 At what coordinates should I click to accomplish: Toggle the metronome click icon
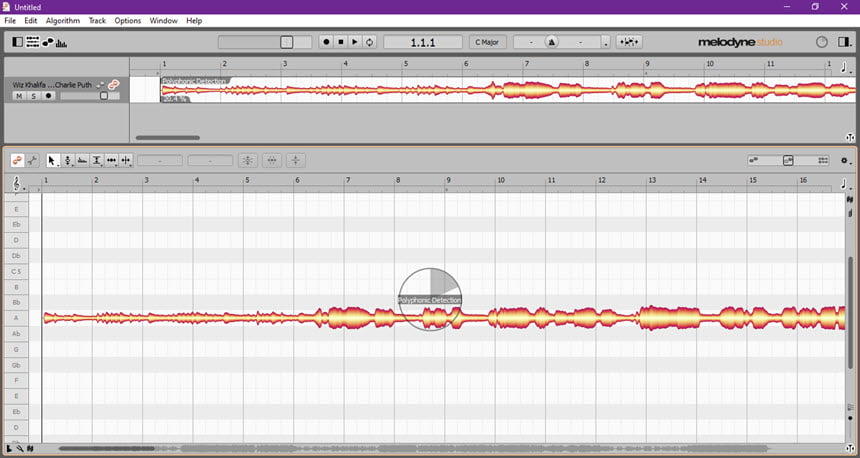pos(552,42)
